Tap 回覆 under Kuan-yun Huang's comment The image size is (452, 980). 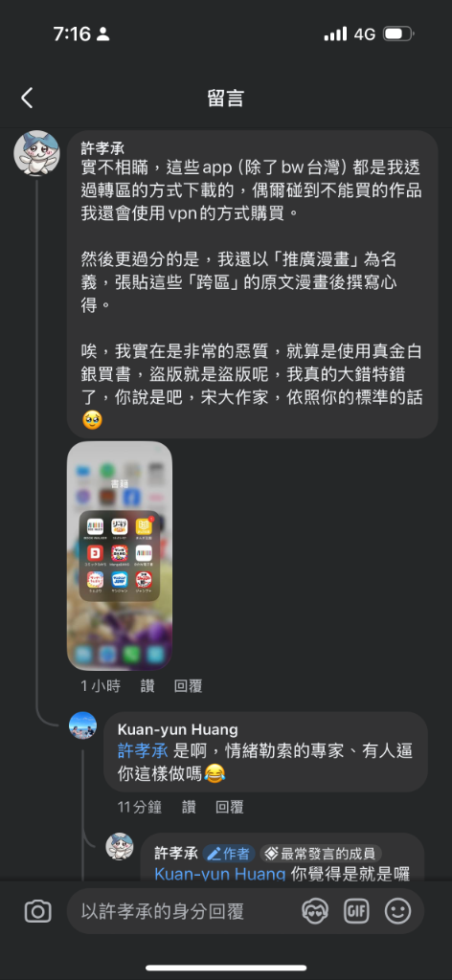(x=230, y=807)
